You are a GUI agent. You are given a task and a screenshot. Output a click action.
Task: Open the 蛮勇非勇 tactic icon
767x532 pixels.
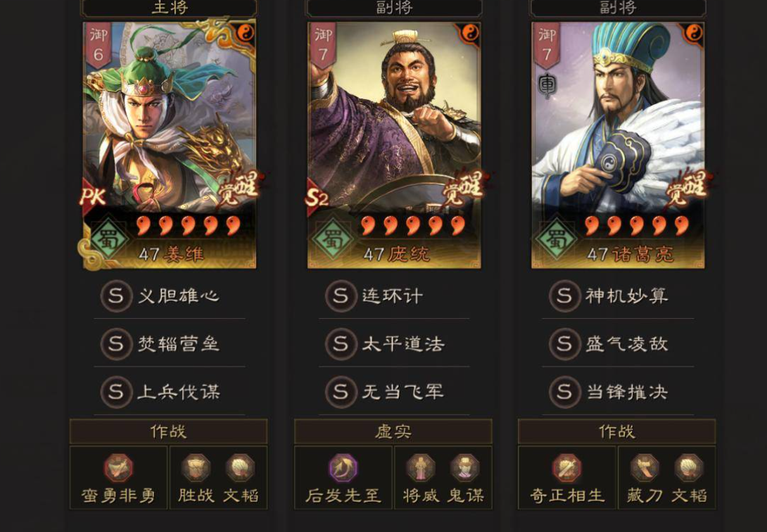pos(118,468)
